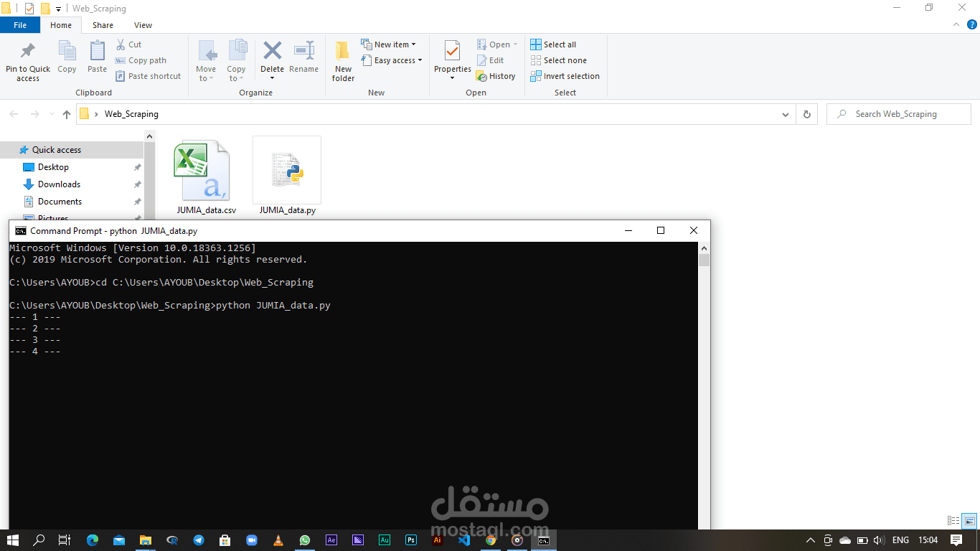Open file History from the ribbon
Screen dimensions: 980x551
(496, 76)
